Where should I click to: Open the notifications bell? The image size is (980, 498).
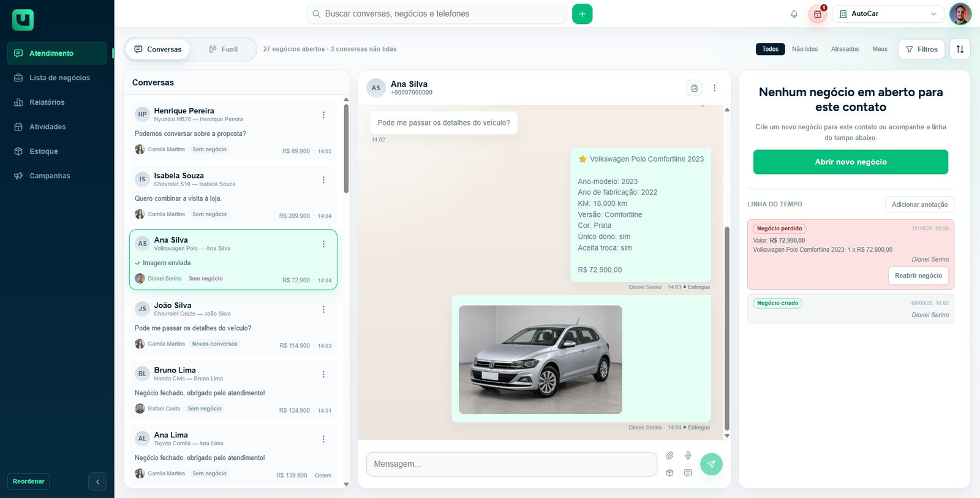(794, 13)
